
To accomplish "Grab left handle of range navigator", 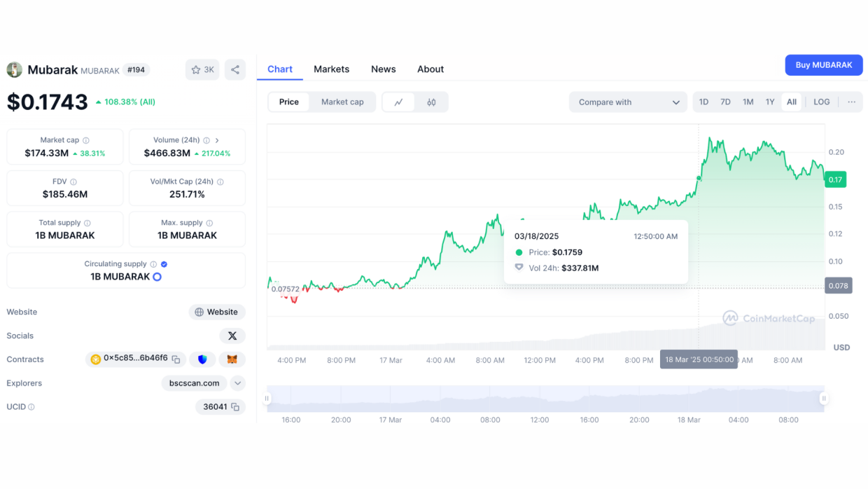I will point(267,399).
